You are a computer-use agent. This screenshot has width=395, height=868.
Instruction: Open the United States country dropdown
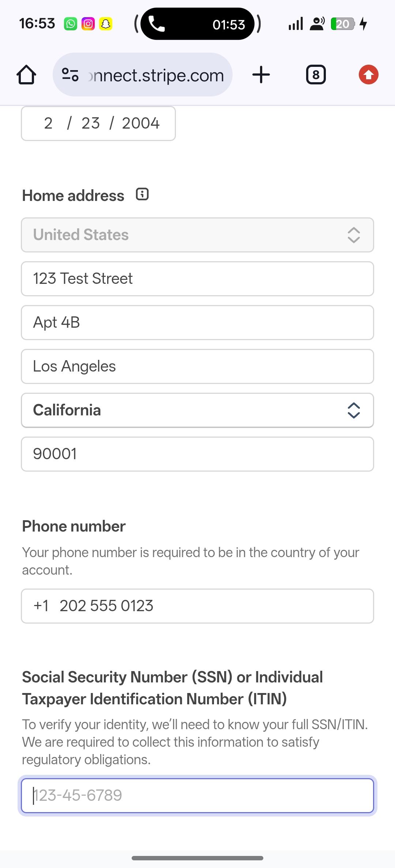197,235
